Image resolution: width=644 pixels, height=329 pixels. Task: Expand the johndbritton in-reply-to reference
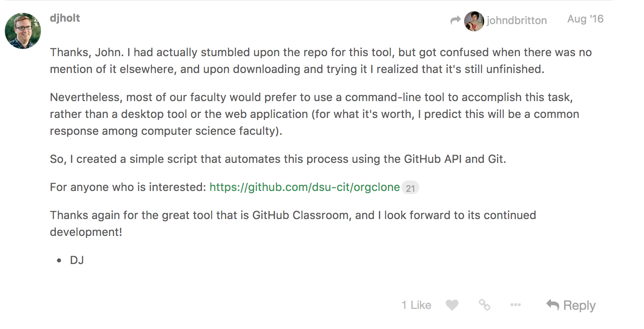pos(517,20)
